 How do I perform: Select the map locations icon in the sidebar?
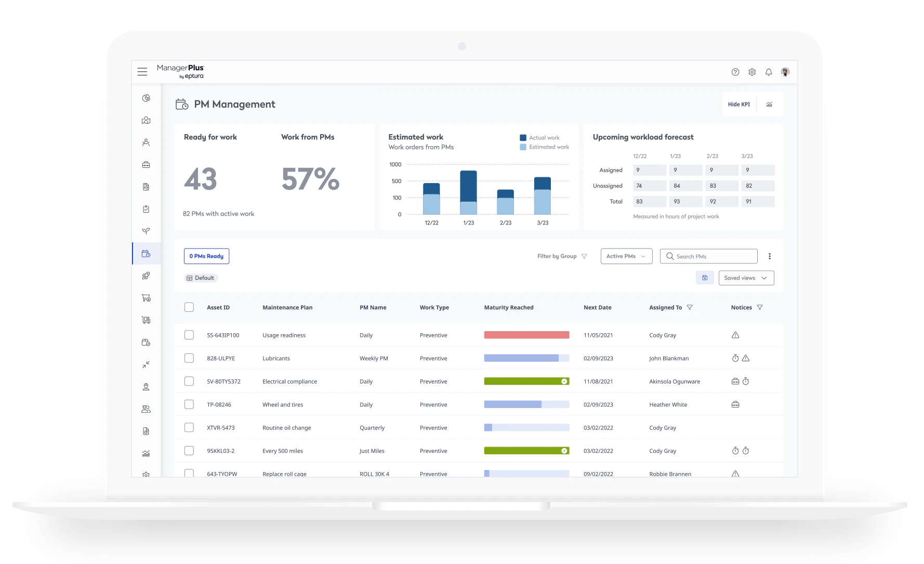coord(146,120)
